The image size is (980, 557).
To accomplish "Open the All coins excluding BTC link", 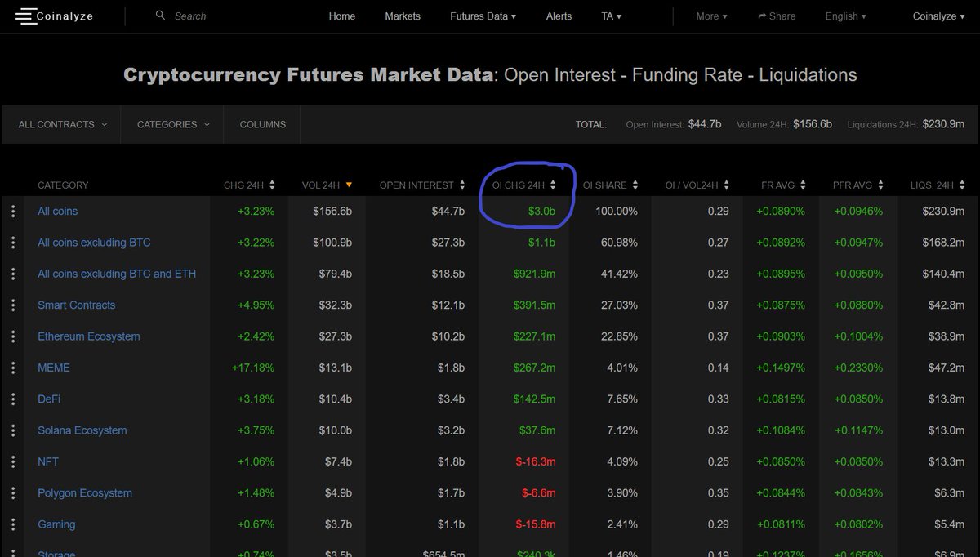I will (x=94, y=243).
